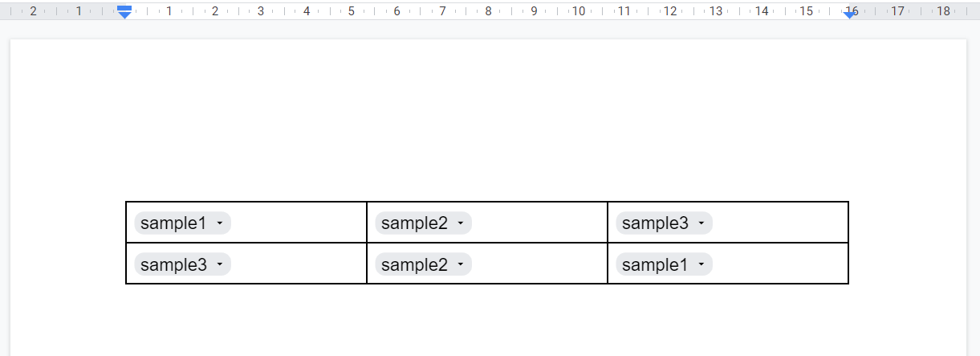
Task: Click the ruler at the 5 mark
Action: coord(352,11)
